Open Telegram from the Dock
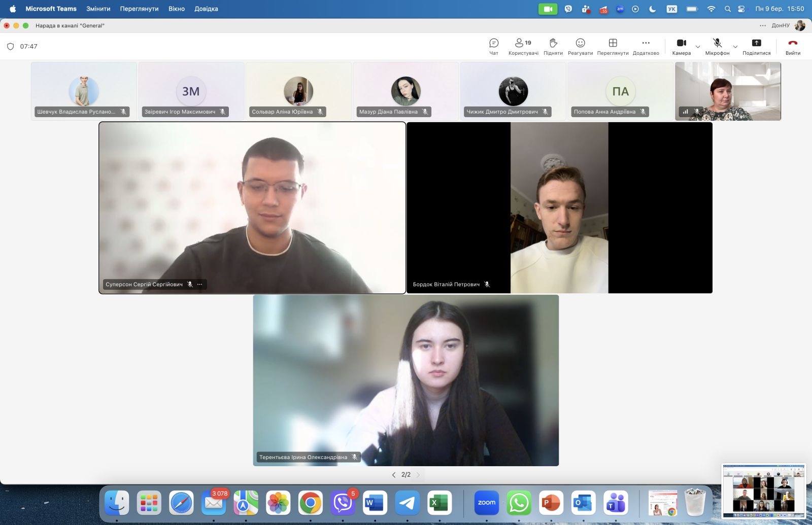Viewport: 812px width, 525px height. (x=407, y=503)
